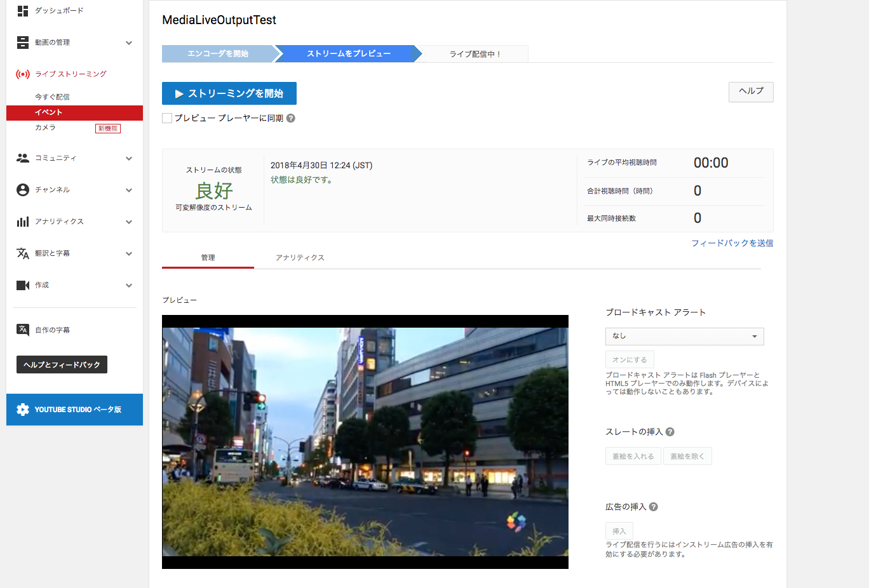Click the ヘルプ button
The width and height of the screenshot is (869, 588).
[751, 91]
